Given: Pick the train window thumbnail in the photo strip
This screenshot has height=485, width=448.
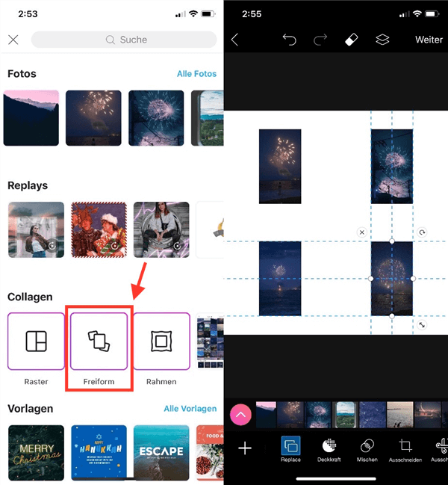Looking at the screenshot, I should [x=346, y=415].
